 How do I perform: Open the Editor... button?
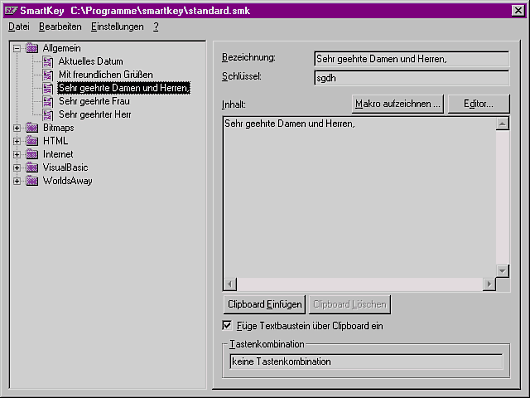tap(478, 104)
